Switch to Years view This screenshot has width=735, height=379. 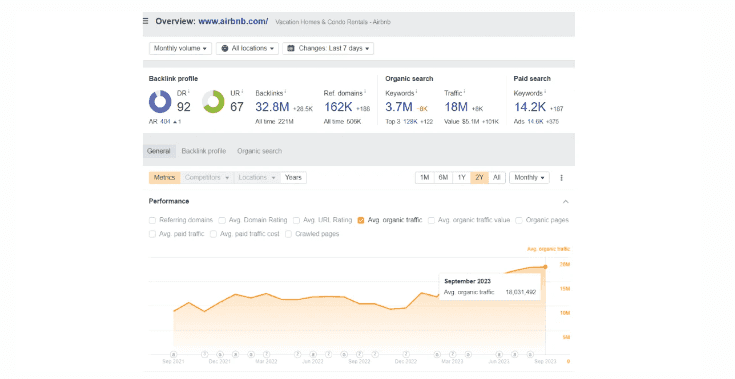pos(293,178)
